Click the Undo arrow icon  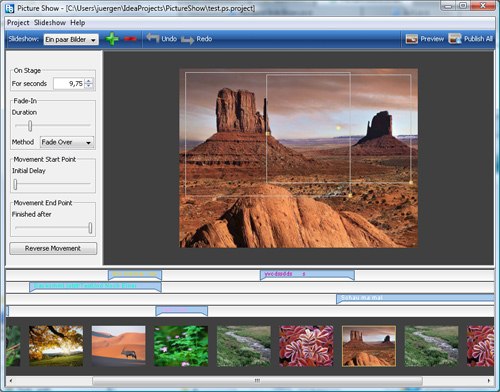click(x=153, y=38)
